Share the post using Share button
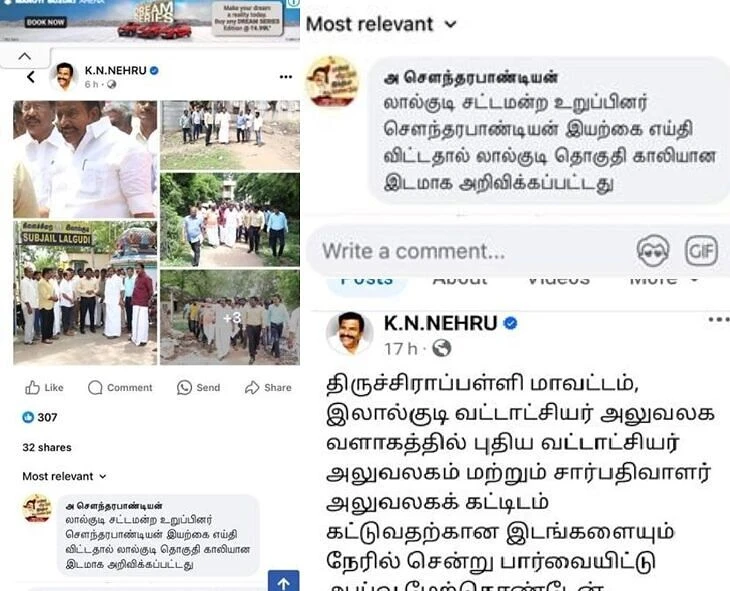 268,387
